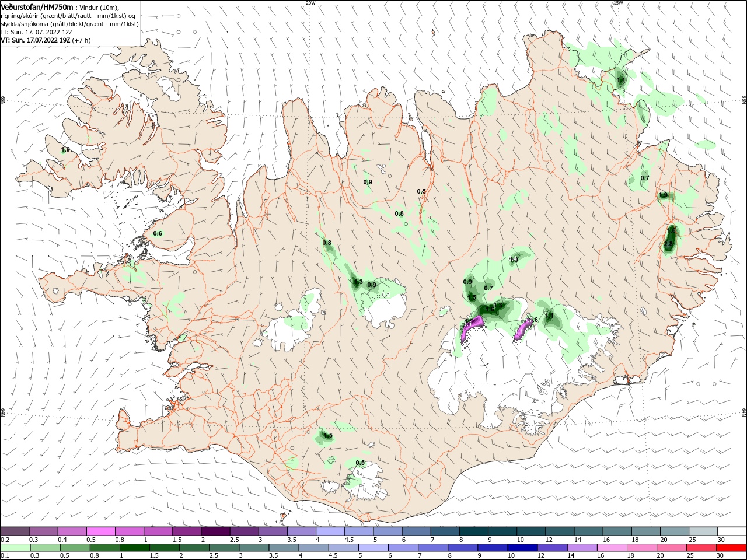Screen dimensions: 747x560
Task: Click the 0.5 value near Mýrdalsjökull in the south
Action: point(360,463)
